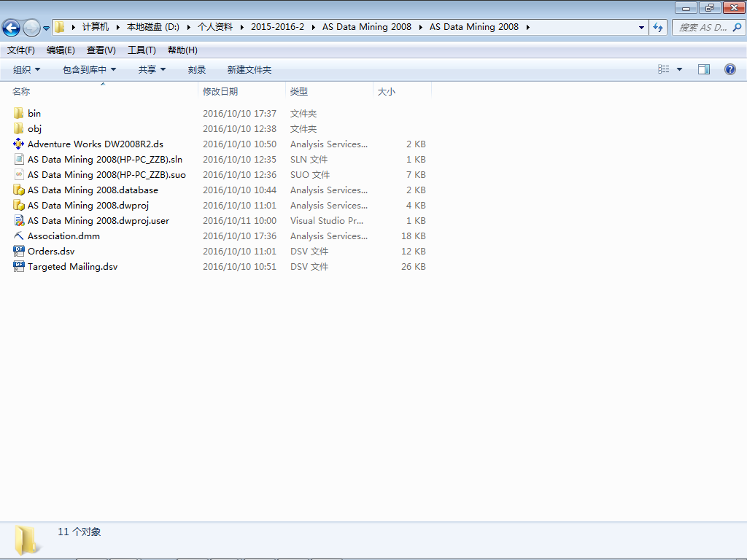Click the search magnifier icon

point(737,27)
